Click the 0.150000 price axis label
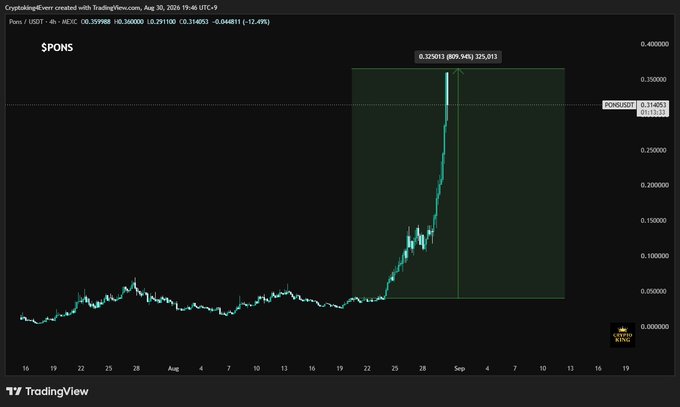The height and width of the screenshot is (407, 680). pyautogui.click(x=654, y=220)
